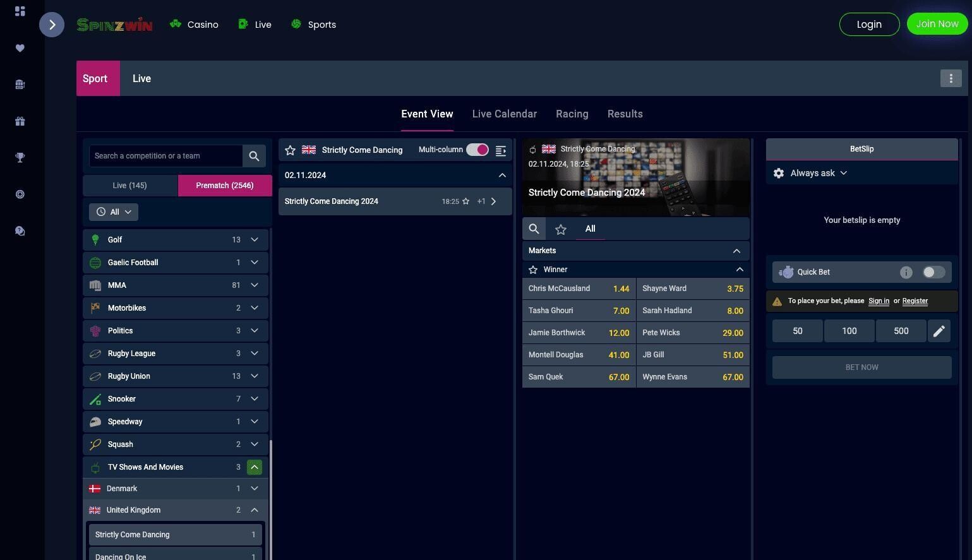972x560 pixels.
Task: Open the Always ask dropdown
Action: (x=819, y=173)
